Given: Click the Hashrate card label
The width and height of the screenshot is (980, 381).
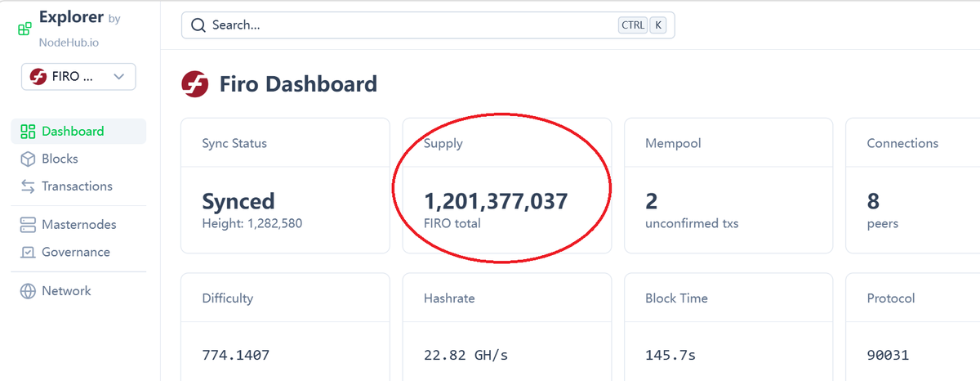Looking at the screenshot, I should tap(449, 298).
